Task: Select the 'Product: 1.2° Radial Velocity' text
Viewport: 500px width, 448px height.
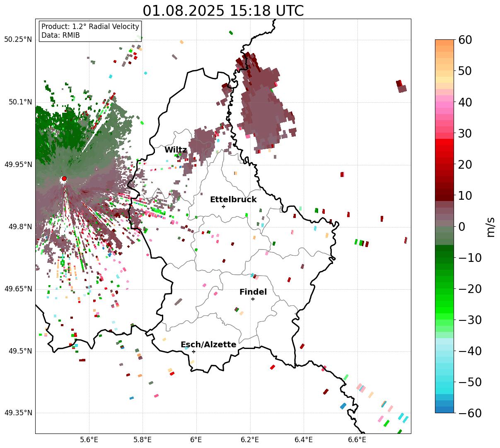Action: pos(90,27)
